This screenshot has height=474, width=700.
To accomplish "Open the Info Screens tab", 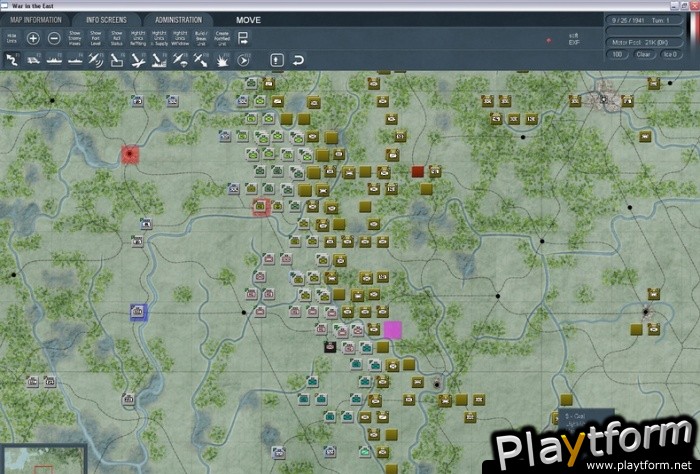I will coord(106,20).
